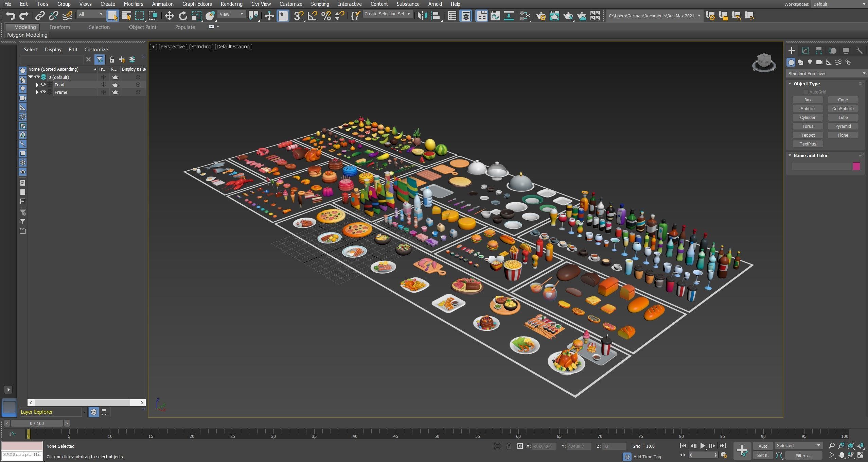Activate the Select and Scale tool
This screenshot has width=868, height=462.
point(196,16)
